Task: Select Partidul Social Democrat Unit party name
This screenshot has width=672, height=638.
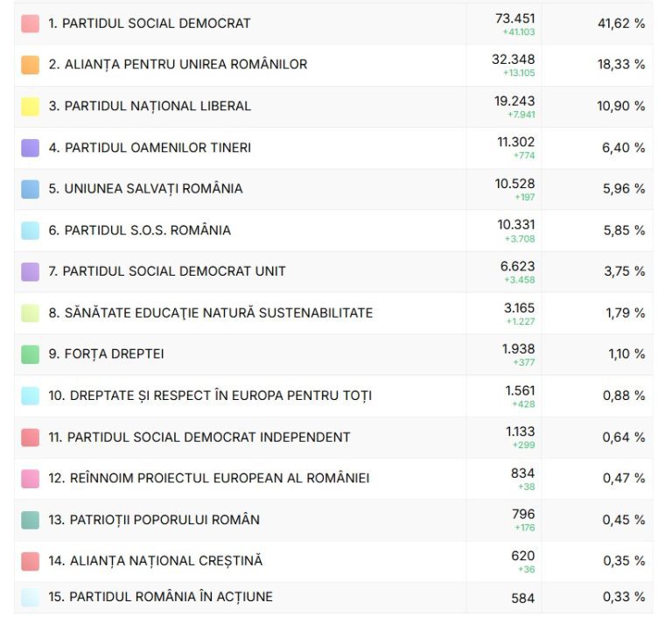Action: point(166,271)
